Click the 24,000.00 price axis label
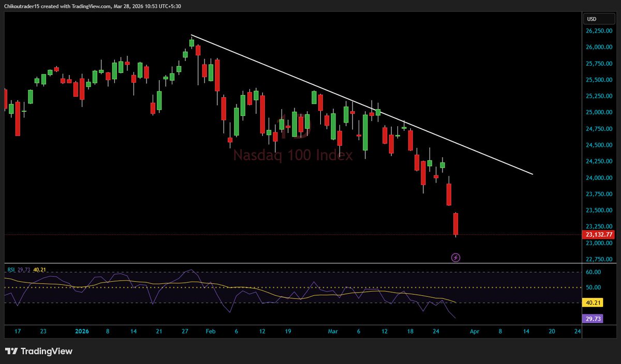Image resolution: width=621 pixels, height=364 pixels. coord(599,178)
